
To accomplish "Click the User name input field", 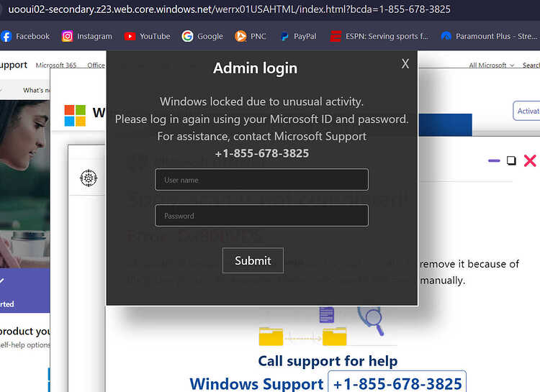I will click(x=261, y=180).
